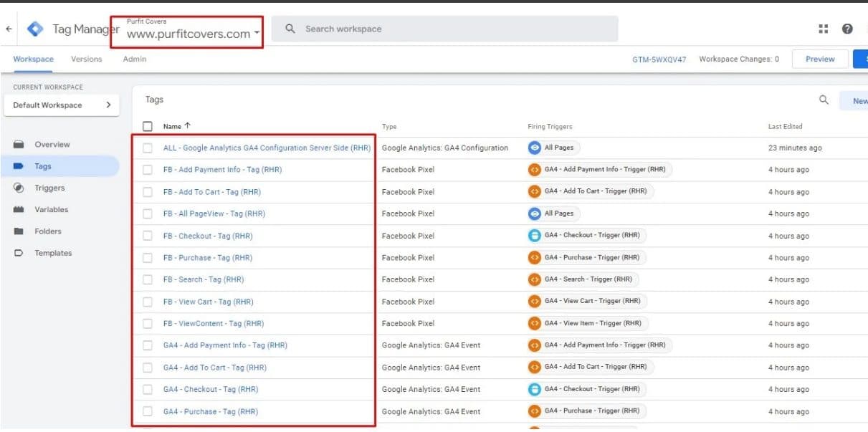Click the GA4 - View Cart - Trigger chip

587,301
